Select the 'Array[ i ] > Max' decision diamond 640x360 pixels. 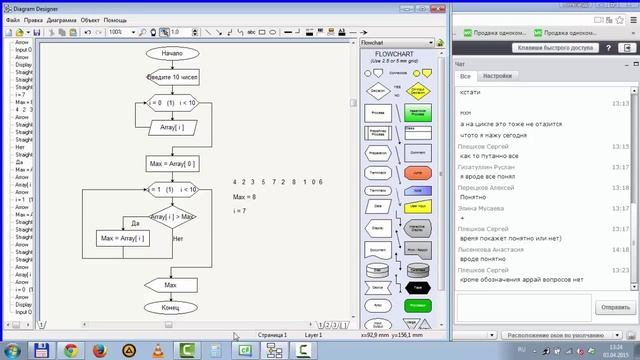click(172, 217)
